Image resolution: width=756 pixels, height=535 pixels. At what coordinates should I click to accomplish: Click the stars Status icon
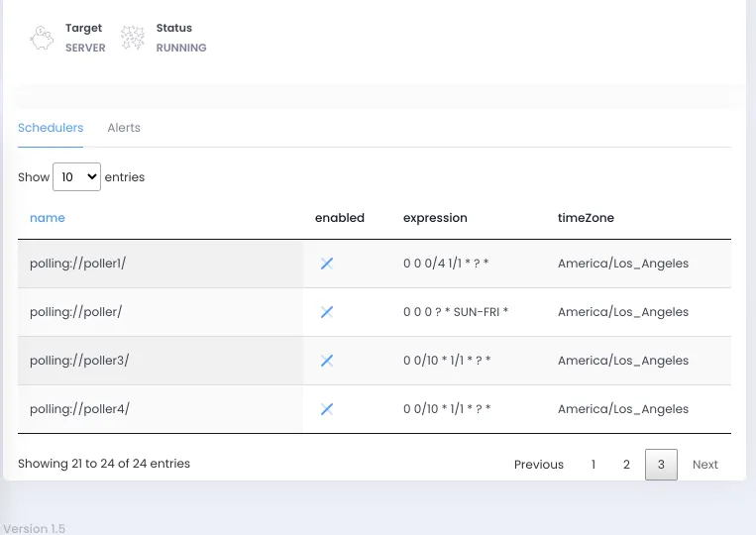133,38
